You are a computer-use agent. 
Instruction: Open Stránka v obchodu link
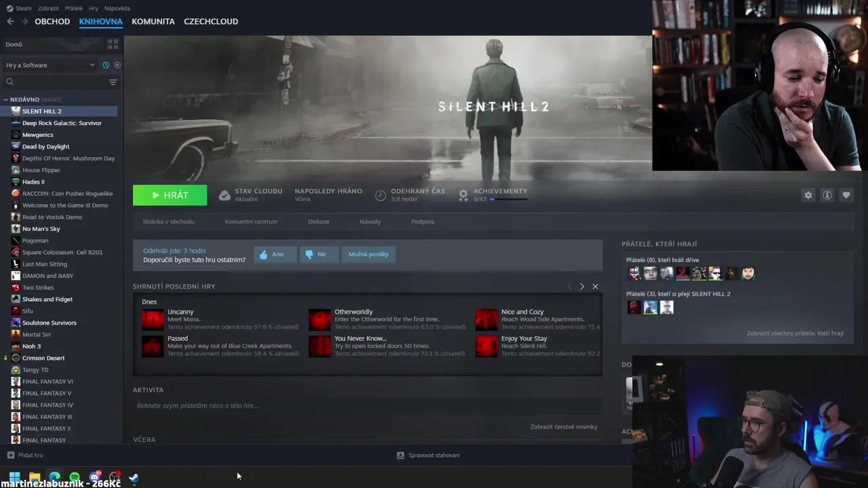pos(168,222)
